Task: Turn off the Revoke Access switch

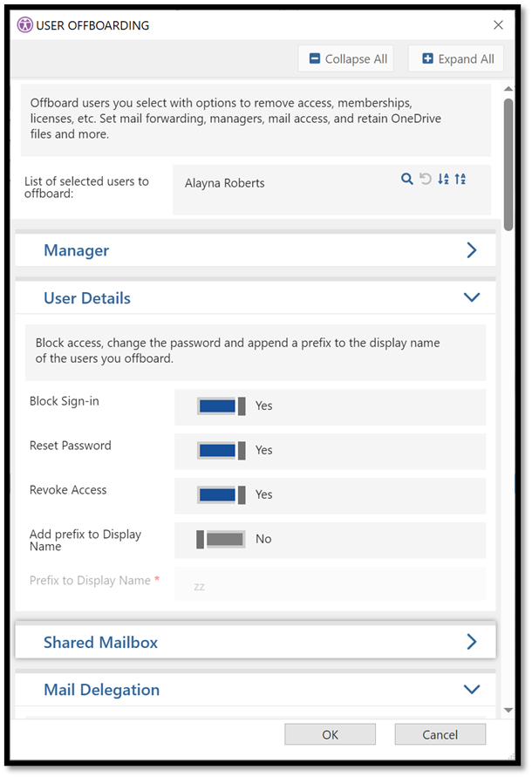Action: [222, 495]
